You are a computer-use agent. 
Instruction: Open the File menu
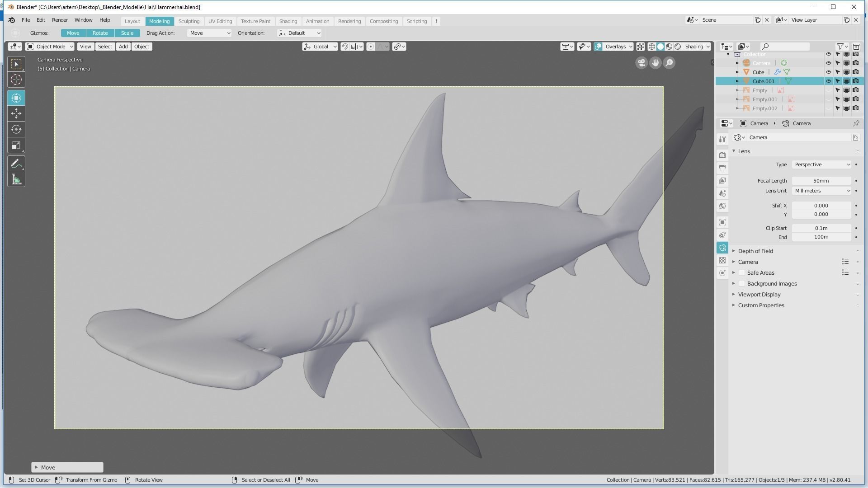point(26,20)
